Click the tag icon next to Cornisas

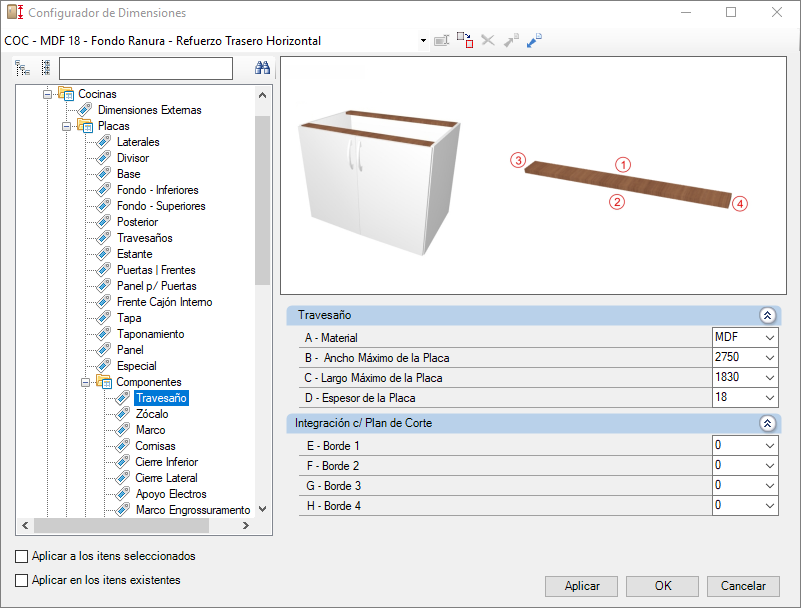pyautogui.click(x=123, y=446)
